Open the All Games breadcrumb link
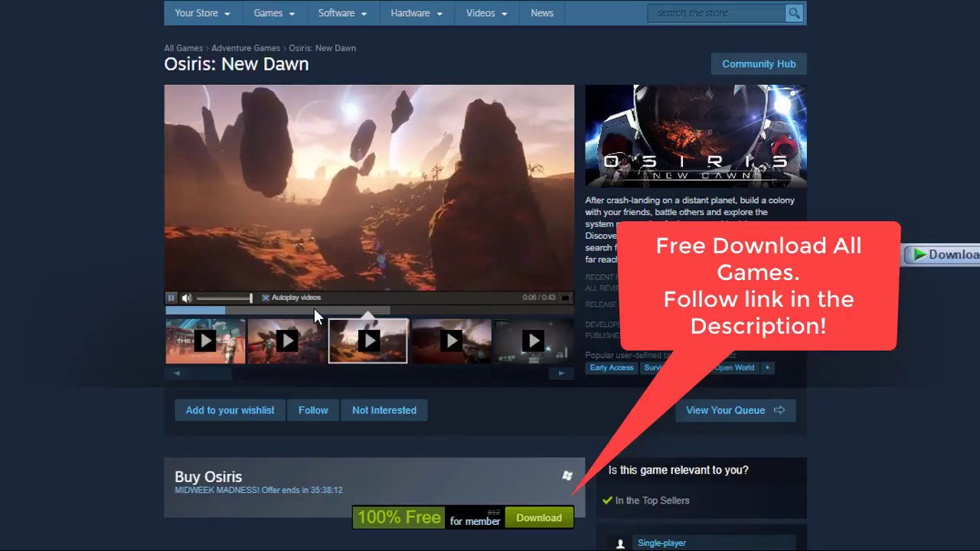 click(183, 48)
